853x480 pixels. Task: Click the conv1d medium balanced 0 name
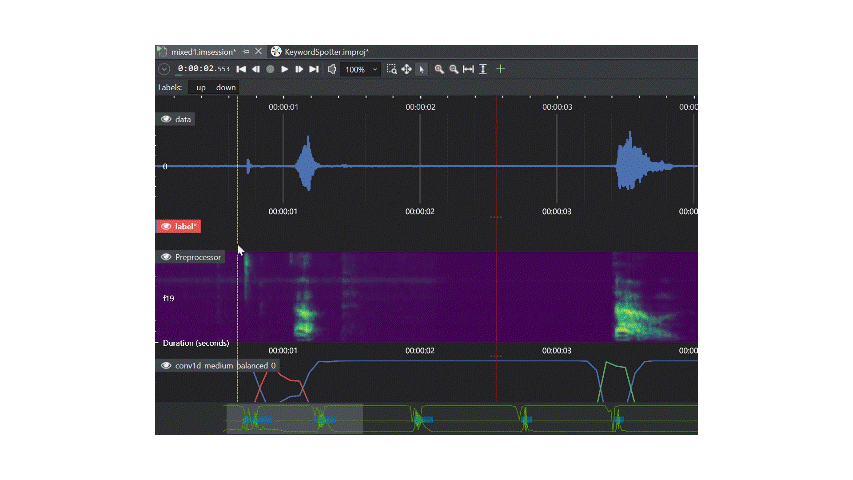[x=225, y=366]
